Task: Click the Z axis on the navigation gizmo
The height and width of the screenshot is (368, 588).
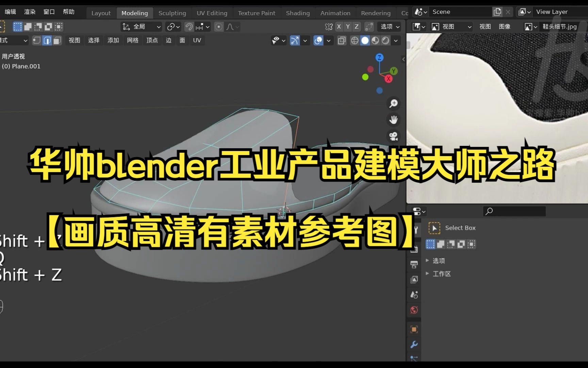Action: click(x=379, y=58)
